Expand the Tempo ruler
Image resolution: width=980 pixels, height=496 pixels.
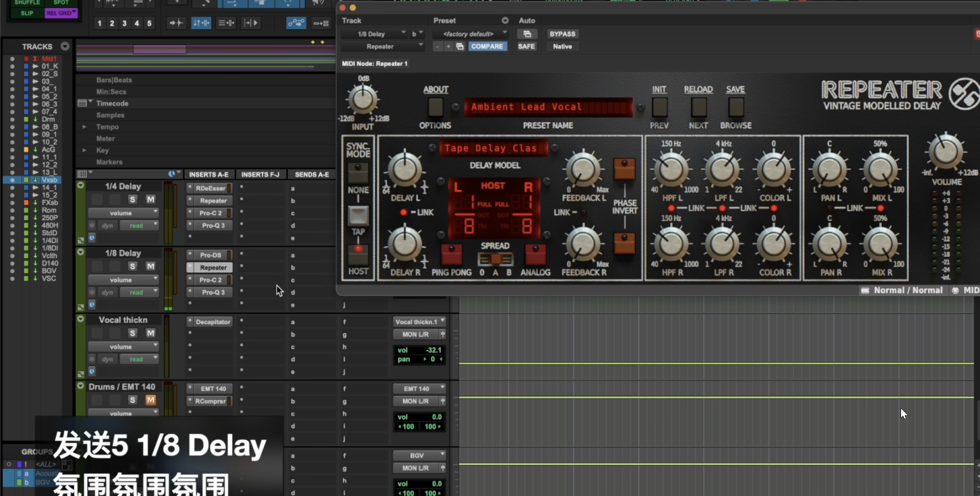pos(84,127)
